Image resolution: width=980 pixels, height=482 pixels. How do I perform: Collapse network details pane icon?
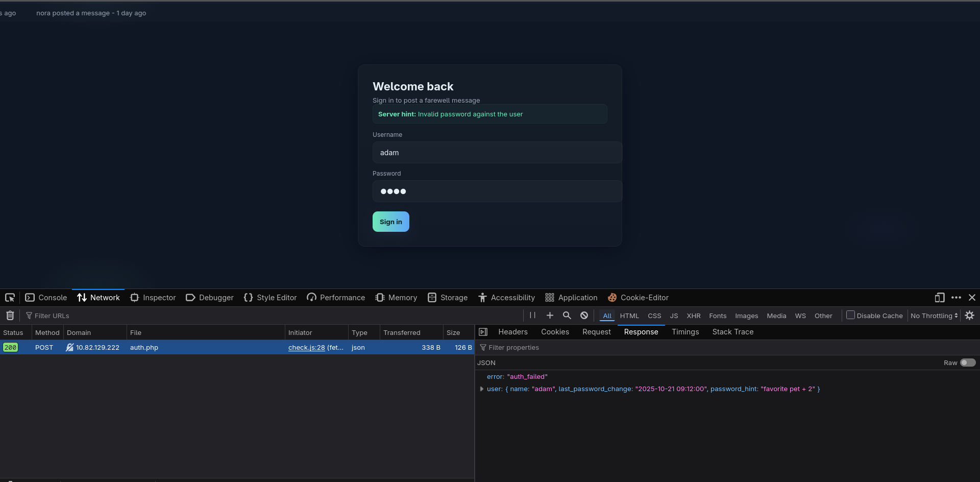pos(483,332)
